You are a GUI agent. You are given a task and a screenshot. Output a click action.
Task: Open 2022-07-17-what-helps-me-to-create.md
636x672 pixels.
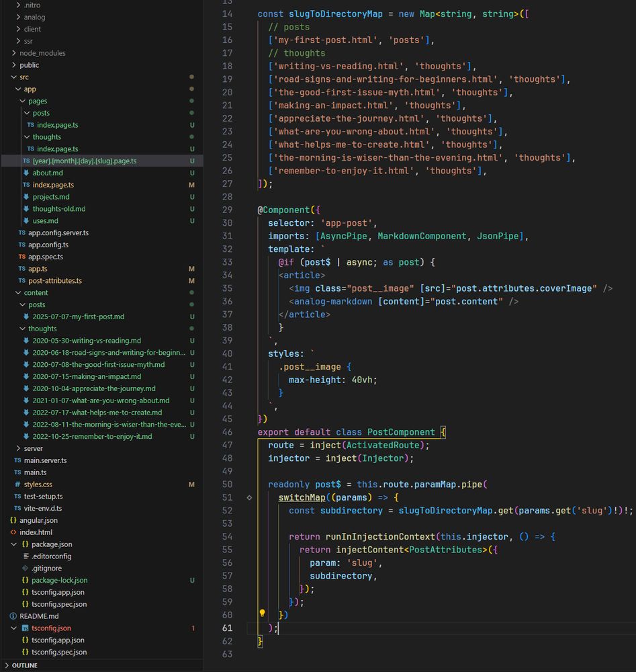click(x=97, y=413)
